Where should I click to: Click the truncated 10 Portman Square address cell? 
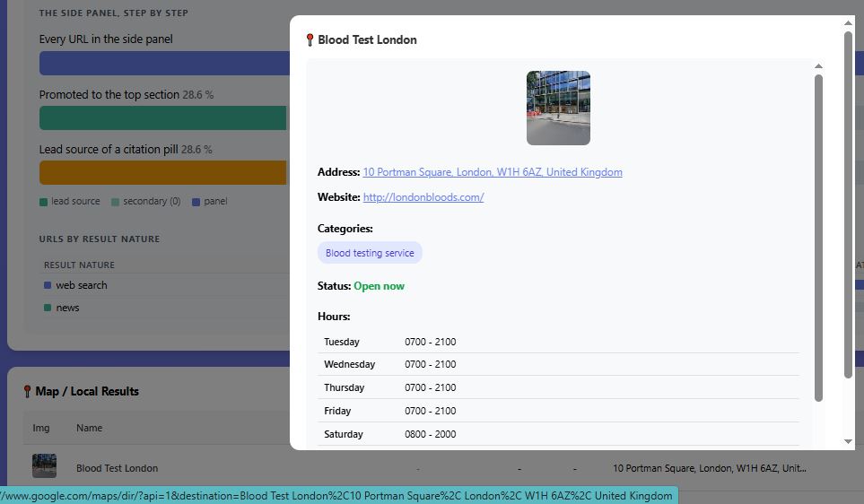[709, 468]
